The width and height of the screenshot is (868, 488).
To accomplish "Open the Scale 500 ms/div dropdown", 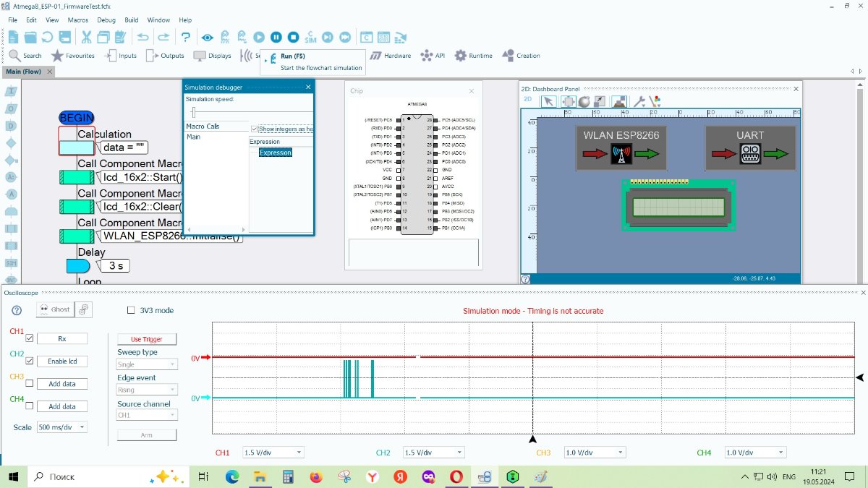I will [x=62, y=427].
